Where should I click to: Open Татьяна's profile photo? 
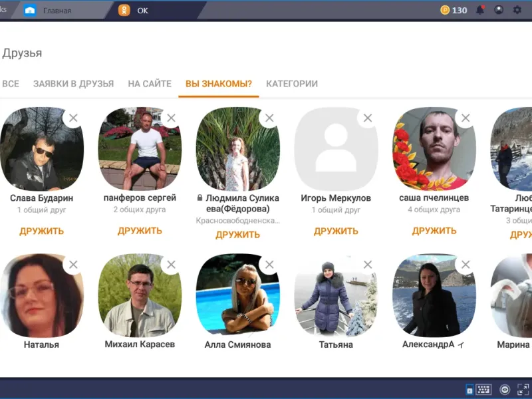[336, 295]
